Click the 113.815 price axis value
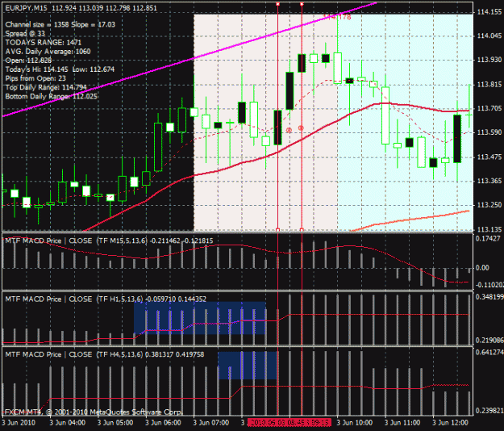 click(489, 84)
